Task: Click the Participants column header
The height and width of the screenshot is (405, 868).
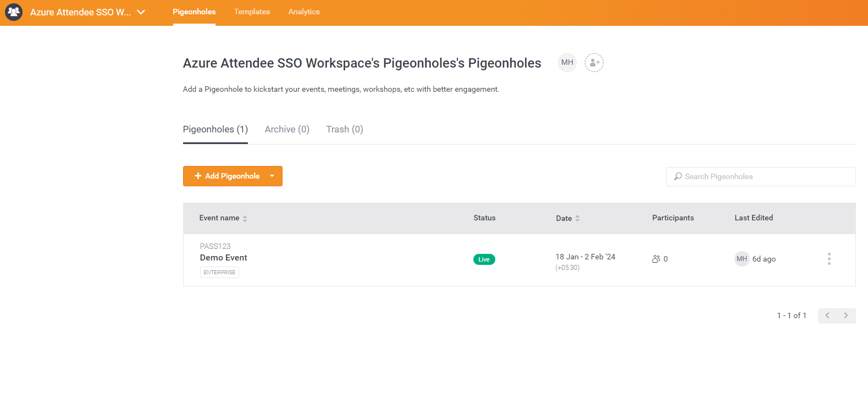Action: click(673, 218)
